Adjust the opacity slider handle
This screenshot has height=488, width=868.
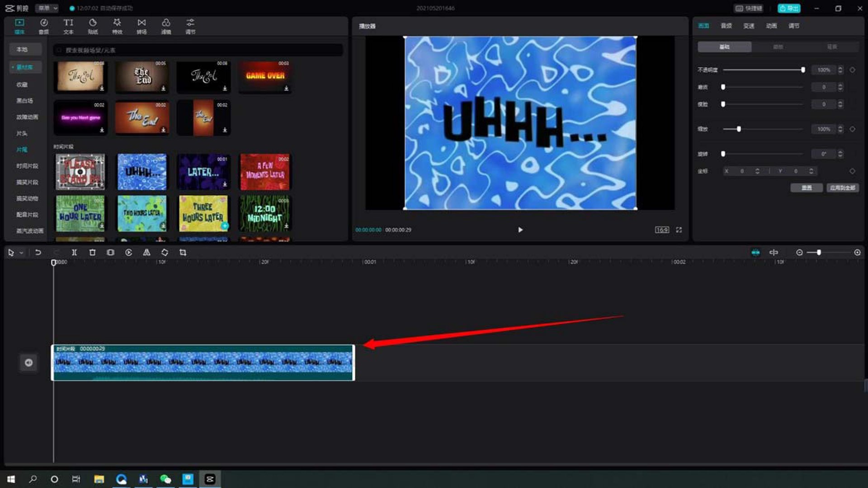point(803,70)
